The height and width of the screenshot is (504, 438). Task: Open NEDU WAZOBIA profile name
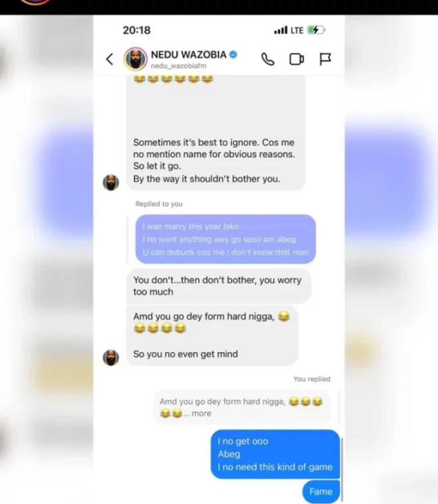click(x=188, y=54)
